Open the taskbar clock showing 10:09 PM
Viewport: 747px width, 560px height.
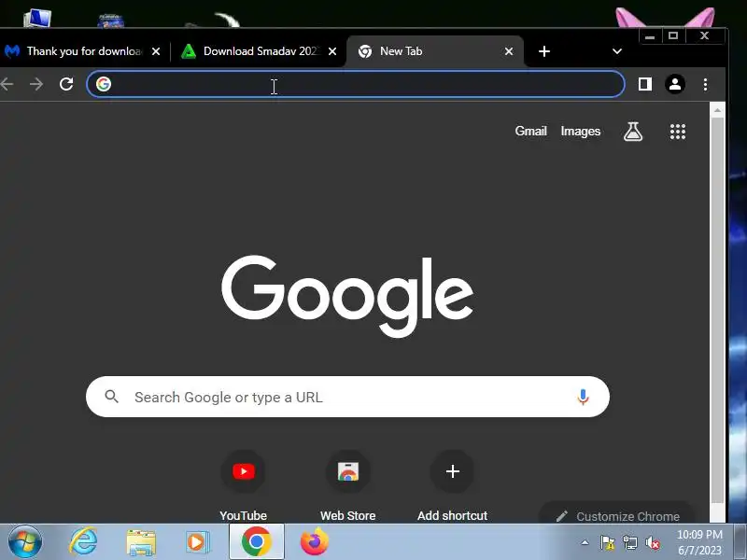[x=699, y=542]
